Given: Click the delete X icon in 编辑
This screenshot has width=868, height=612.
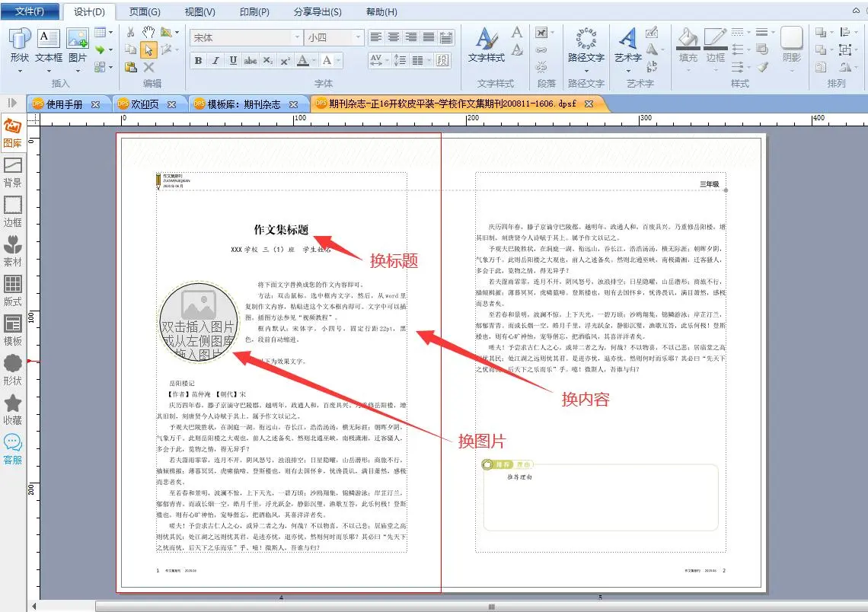Looking at the screenshot, I should (x=148, y=67).
